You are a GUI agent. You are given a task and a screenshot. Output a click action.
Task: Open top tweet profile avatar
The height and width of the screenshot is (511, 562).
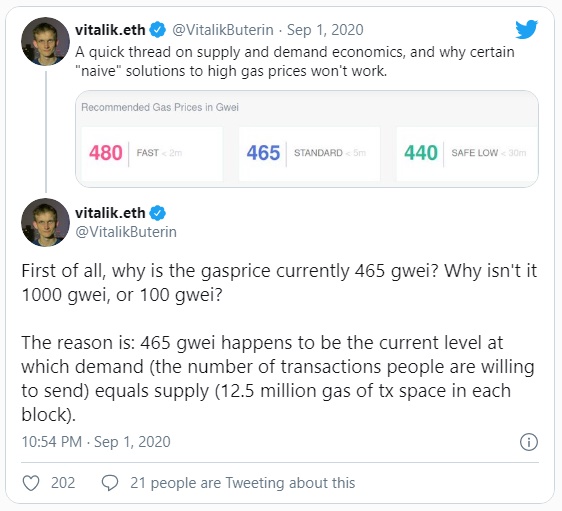pos(45,42)
